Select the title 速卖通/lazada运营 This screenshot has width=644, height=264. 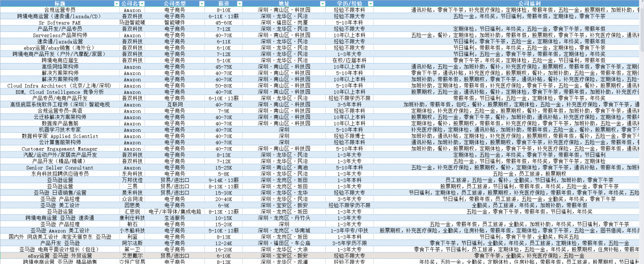(x=60, y=41)
